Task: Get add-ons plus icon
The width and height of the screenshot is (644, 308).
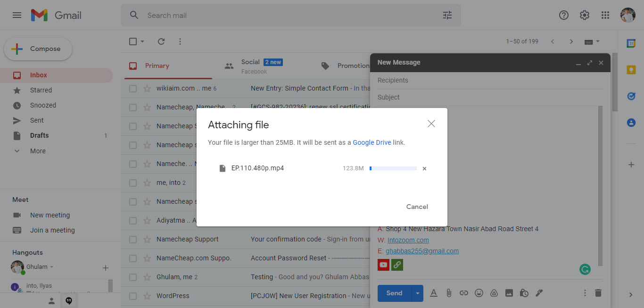Action: 631,165
